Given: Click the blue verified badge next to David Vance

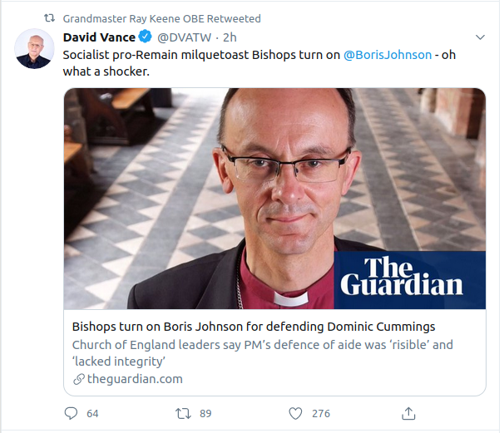Looking at the screenshot, I should coord(145,37).
